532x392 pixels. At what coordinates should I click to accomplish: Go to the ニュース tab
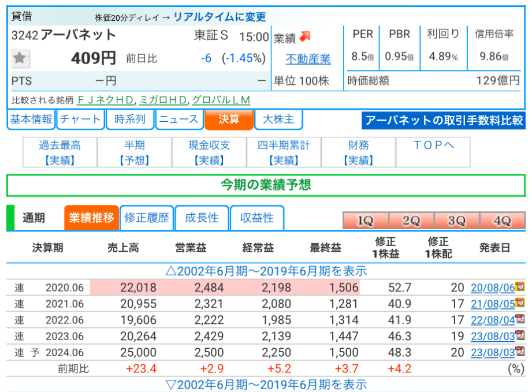click(179, 120)
